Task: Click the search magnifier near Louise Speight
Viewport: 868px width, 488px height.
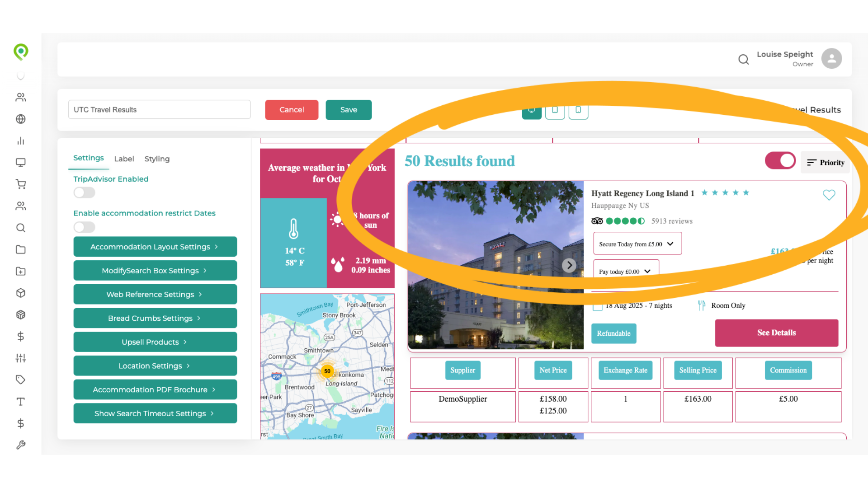Action: coord(743,59)
